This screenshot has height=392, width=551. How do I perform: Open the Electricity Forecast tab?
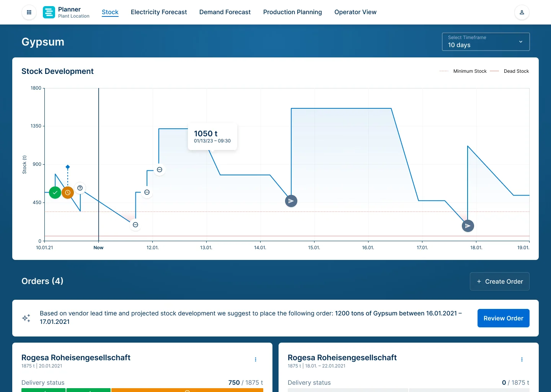pos(159,12)
